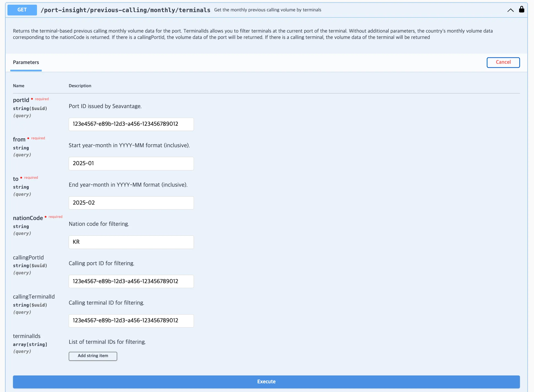Collapse the endpoint with chevron arrow
534x392 pixels.
coord(510,10)
